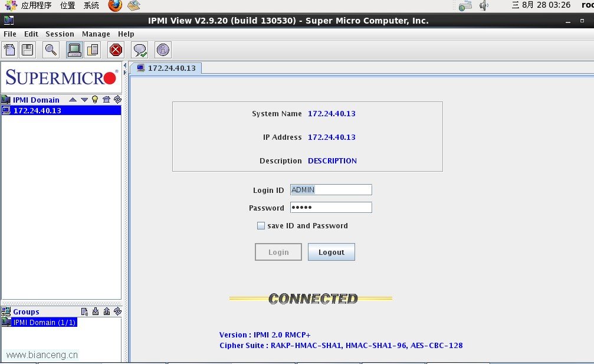This screenshot has width=594, height=364.
Task: Open the Help menu
Action: pos(126,34)
